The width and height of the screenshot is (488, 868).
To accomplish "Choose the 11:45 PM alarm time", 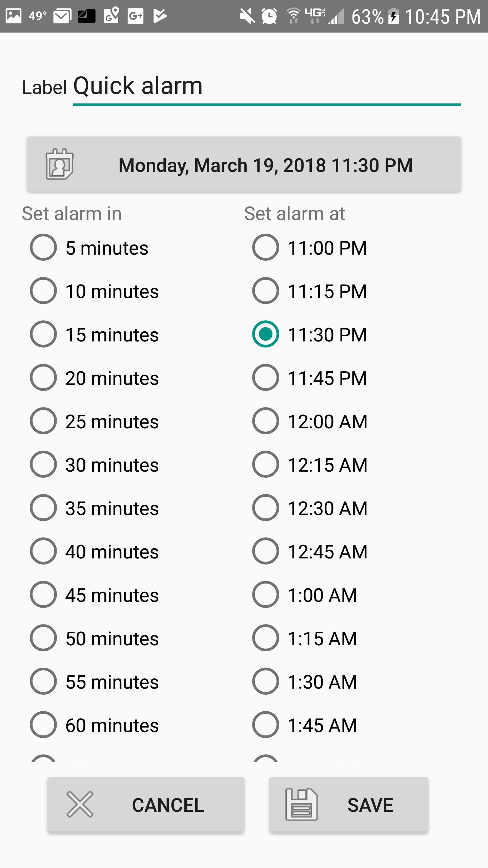I will pos(310,378).
